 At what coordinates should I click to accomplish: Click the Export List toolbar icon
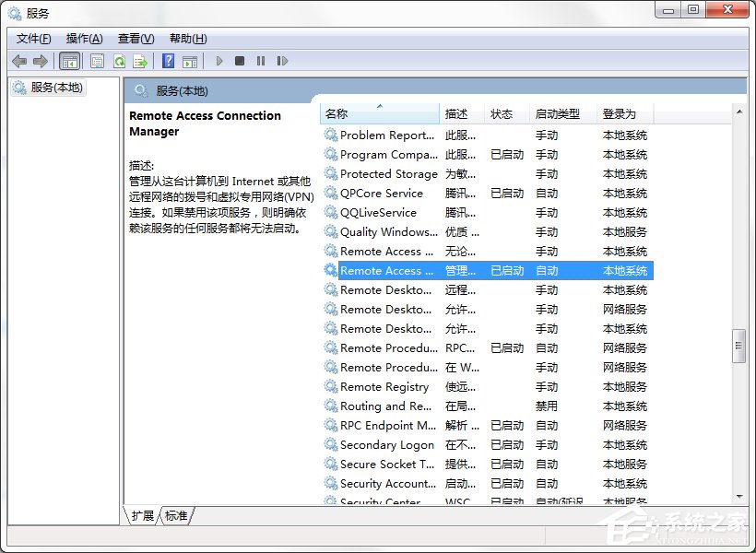point(140,61)
